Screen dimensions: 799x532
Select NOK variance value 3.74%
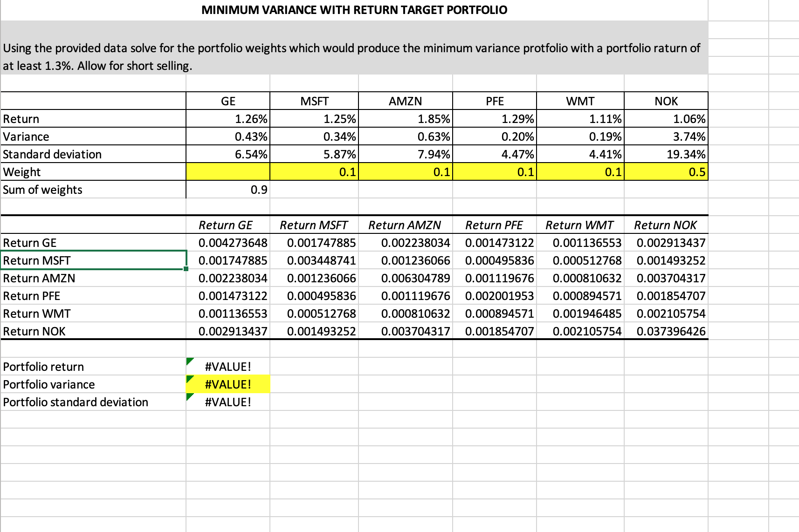666,136
